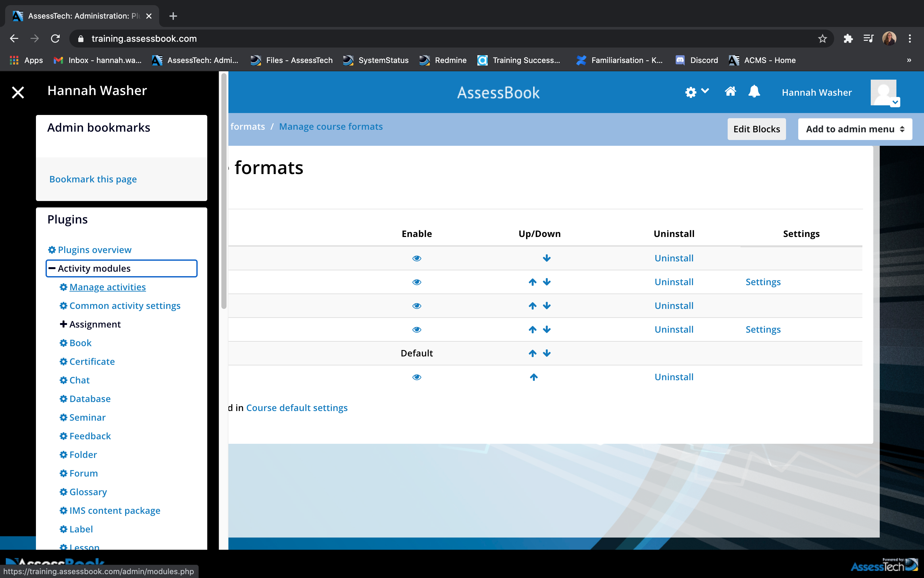This screenshot has width=924, height=578.
Task: Toggle eye icon in fourth format row
Action: (x=416, y=329)
